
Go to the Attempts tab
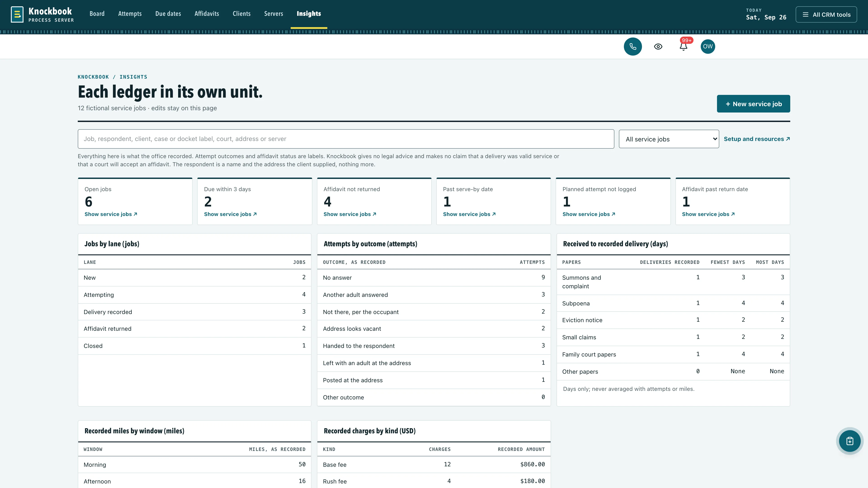click(130, 14)
